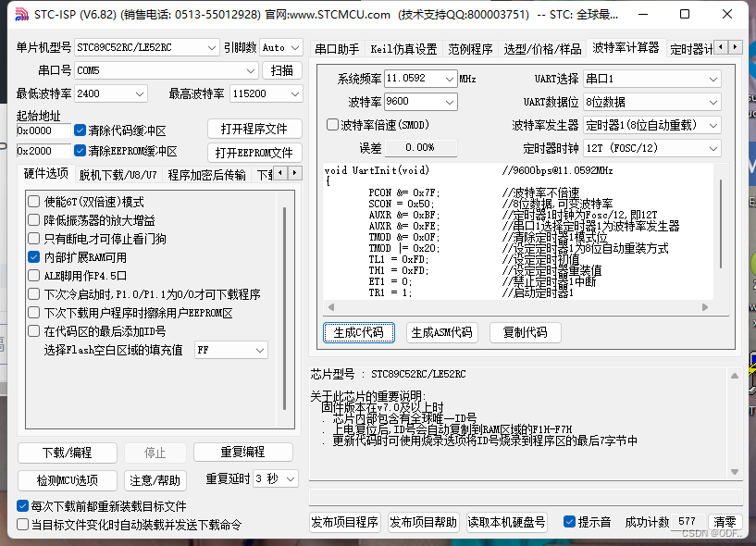Screen dimensions: 756x546
Task: Toggle 在代码区的最后添加ID号 checkbox
Action: point(33,331)
